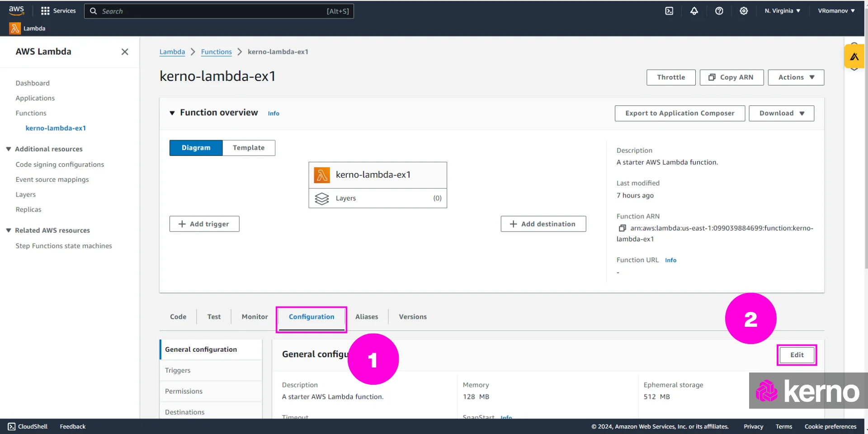Open the Aliases tab
This screenshot has width=868, height=434.
[x=367, y=317]
